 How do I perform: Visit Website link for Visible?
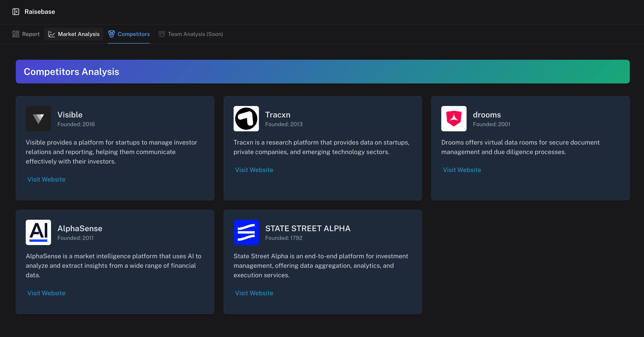pos(46,179)
